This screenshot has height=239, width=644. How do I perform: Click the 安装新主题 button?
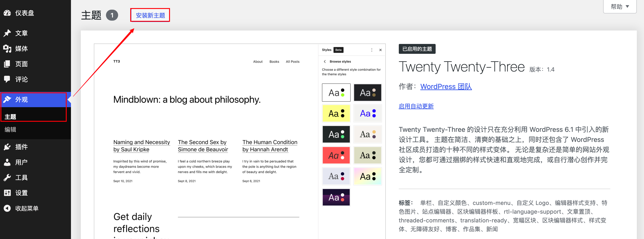(150, 15)
